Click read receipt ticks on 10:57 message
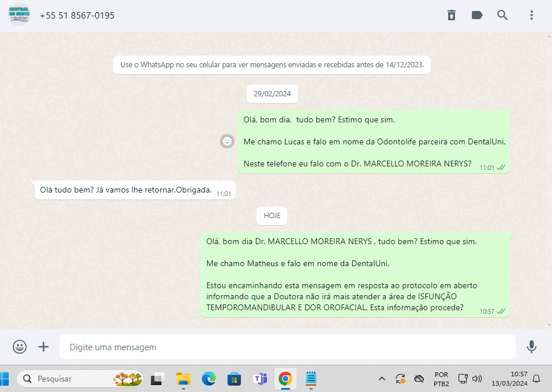 tap(501, 311)
